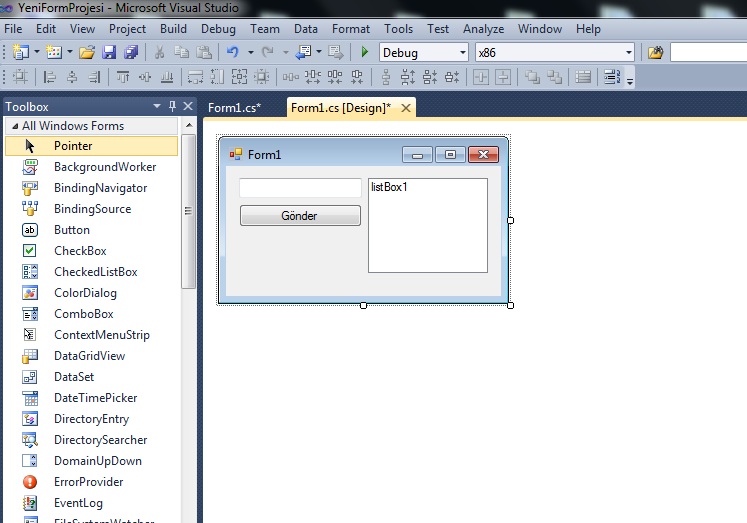Close the Form1.cs [Design] tab
747x523 pixels.
pyautogui.click(x=406, y=108)
